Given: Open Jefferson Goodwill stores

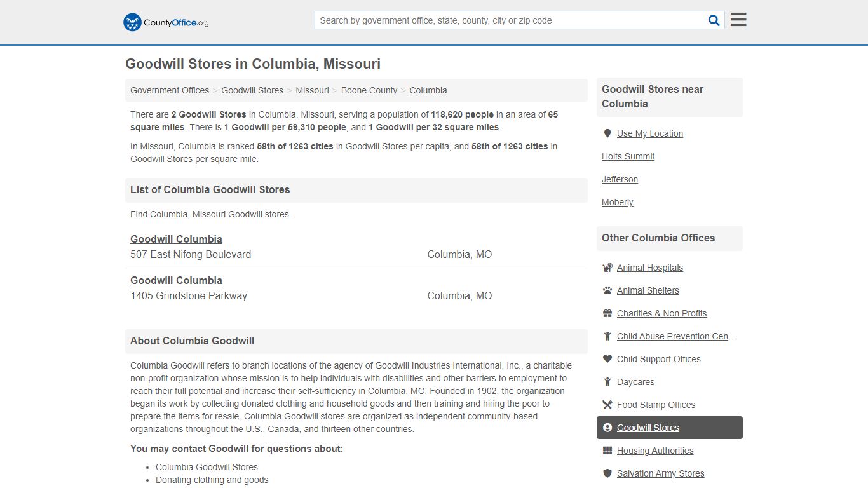Looking at the screenshot, I should click(x=620, y=179).
